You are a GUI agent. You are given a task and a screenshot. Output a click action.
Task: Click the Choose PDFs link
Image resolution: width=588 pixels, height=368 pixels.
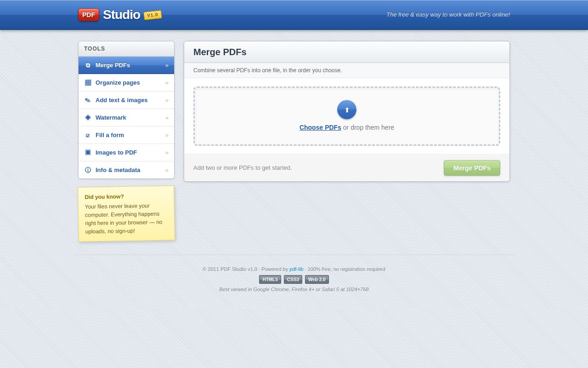(x=320, y=127)
